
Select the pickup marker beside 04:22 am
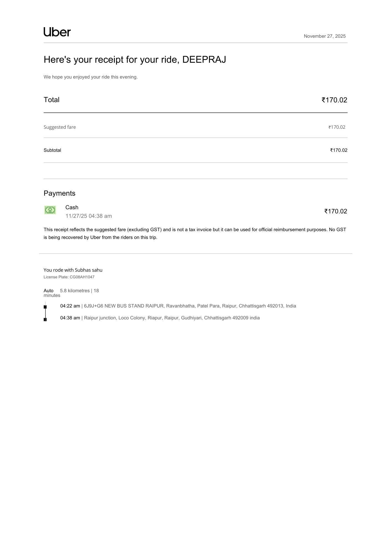(x=45, y=307)
